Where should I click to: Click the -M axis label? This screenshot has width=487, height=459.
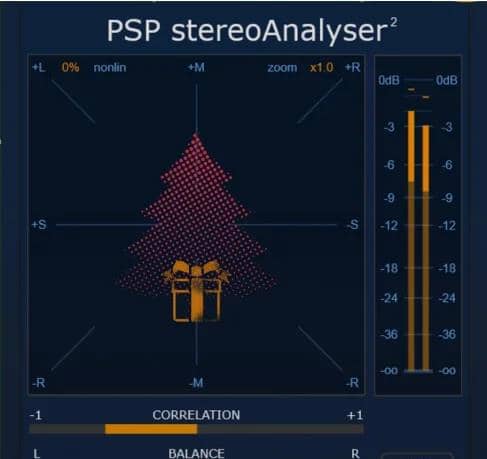[196, 383]
